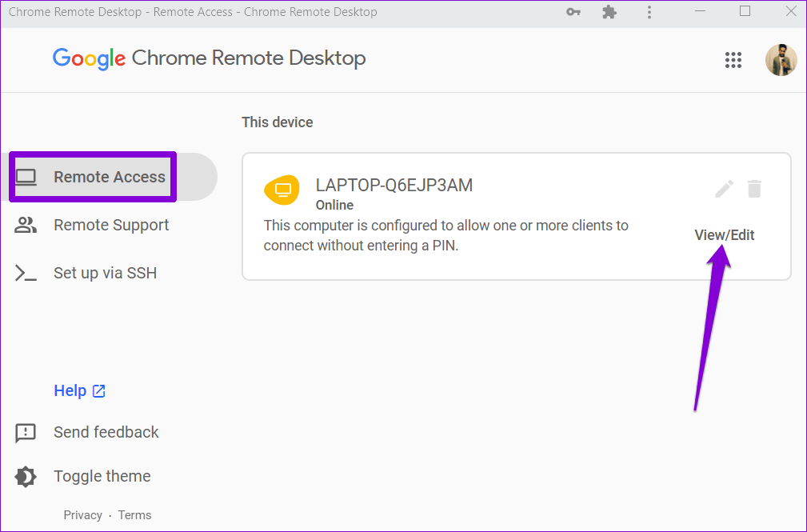Viewport: 807px width, 532px height.
Task: Open the Set up via SSH tab
Action: pyautogui.click(x=86, y=273)
